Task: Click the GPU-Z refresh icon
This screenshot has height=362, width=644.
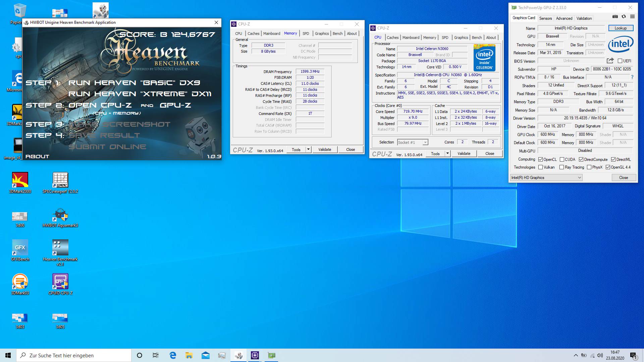Action: point(624,16)
